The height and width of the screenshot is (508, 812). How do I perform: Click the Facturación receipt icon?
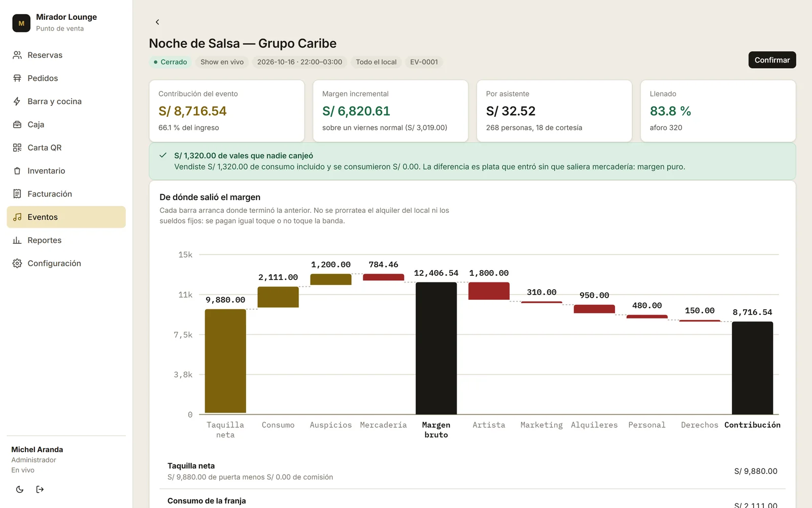[17, 194]
